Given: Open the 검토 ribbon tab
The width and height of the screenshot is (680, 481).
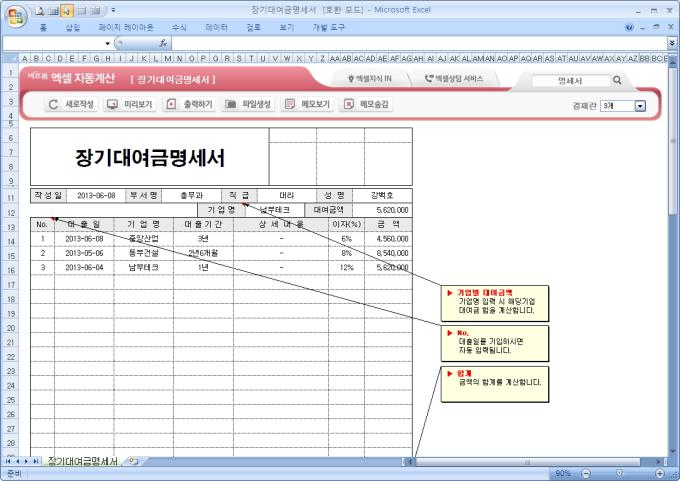Looking at the screenshot, I should coord(253,27).
